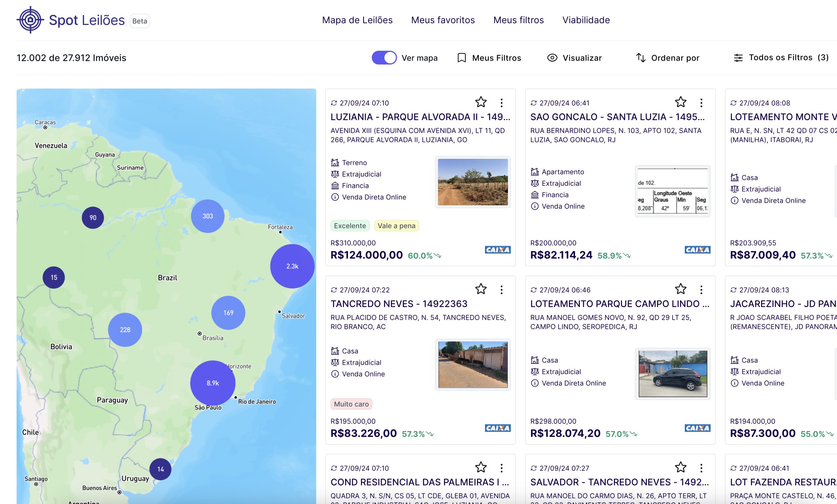Favorite the LUZIANIA - PARQUE ALVORADA II listing star

tap(481, 102)
